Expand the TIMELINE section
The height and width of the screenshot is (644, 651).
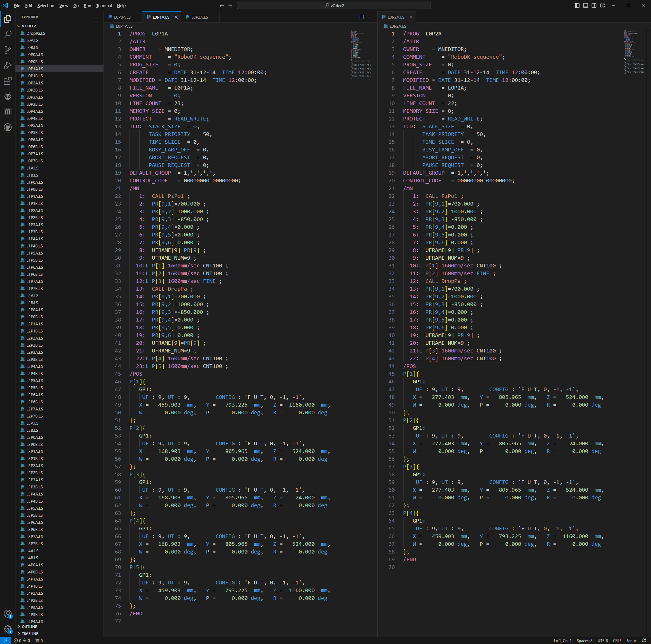click(30, 634)
